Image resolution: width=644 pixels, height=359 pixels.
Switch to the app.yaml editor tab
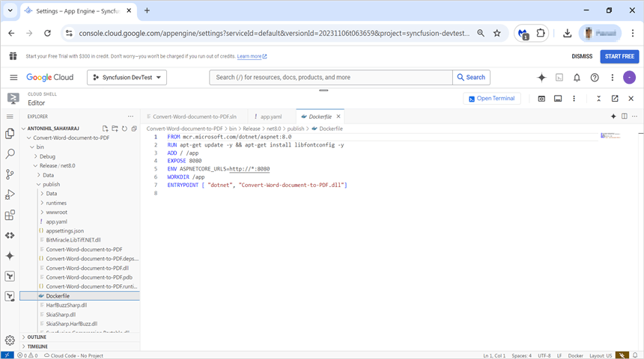270,117
